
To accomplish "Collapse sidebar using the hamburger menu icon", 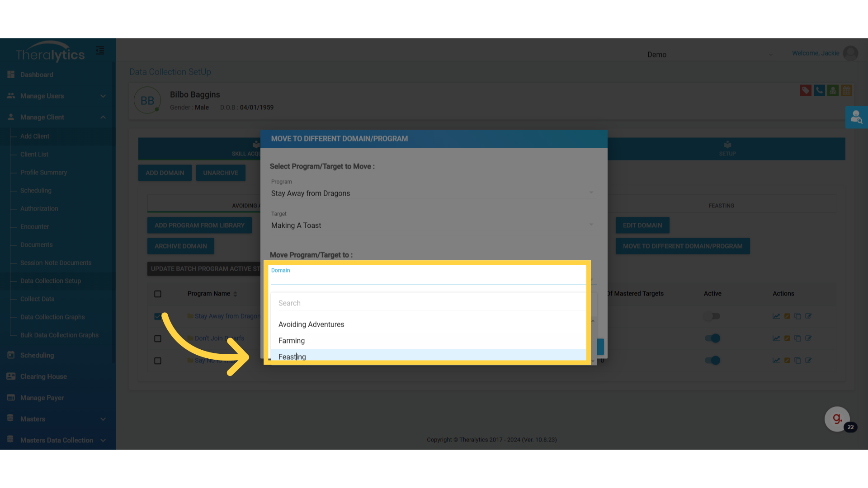I will [100, 51].
